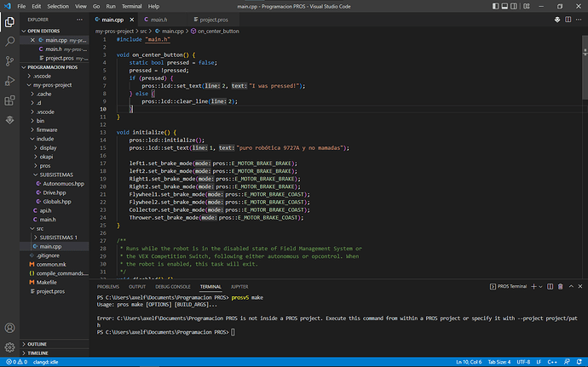
Task: Switch to the Jupyter panel tab
Action: point(239,287)
